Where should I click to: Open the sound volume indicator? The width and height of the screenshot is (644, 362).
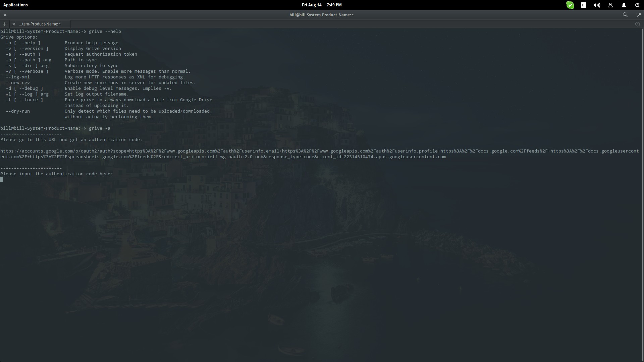tap(597, 5)
